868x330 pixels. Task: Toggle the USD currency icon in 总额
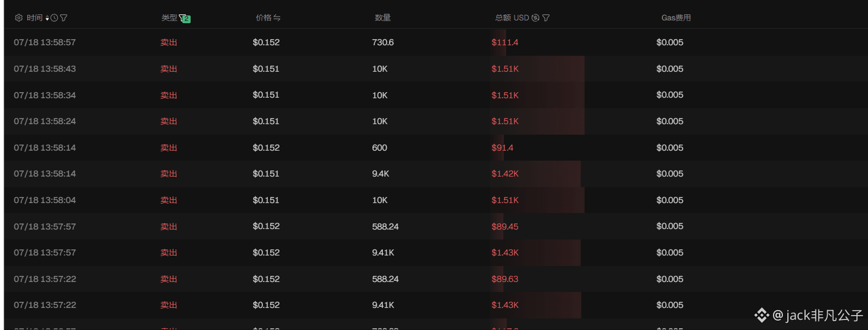point(535,18)
